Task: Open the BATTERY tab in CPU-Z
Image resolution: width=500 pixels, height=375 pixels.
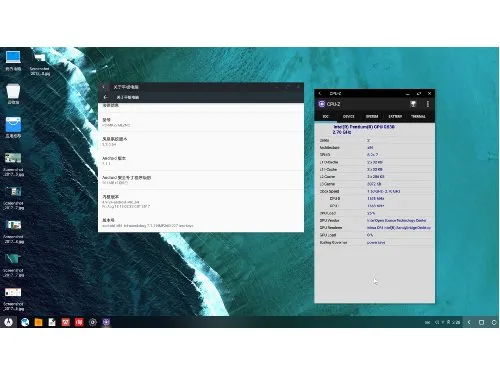Action: coord(395,116)
